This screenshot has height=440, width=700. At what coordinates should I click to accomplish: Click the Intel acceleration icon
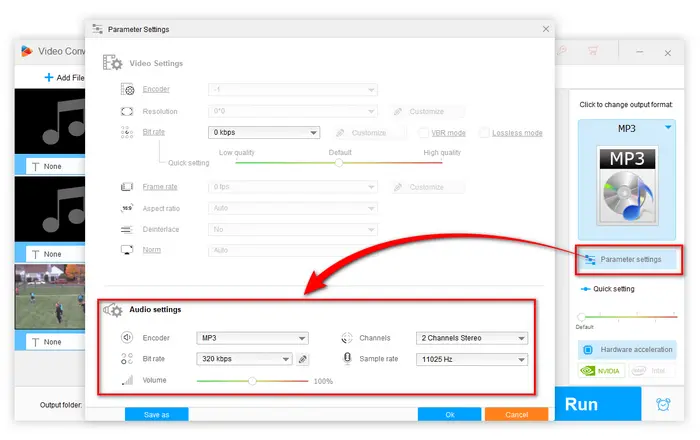pos(651,370)
